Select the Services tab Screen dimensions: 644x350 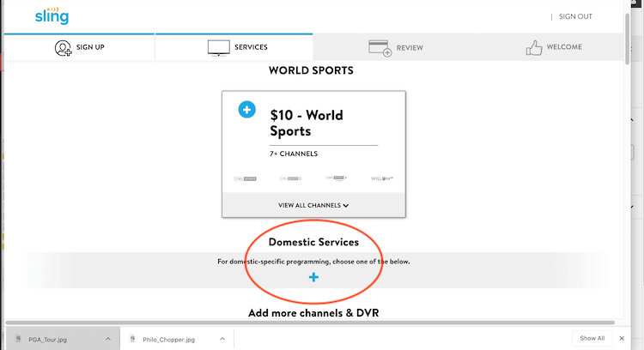point(234,47)
